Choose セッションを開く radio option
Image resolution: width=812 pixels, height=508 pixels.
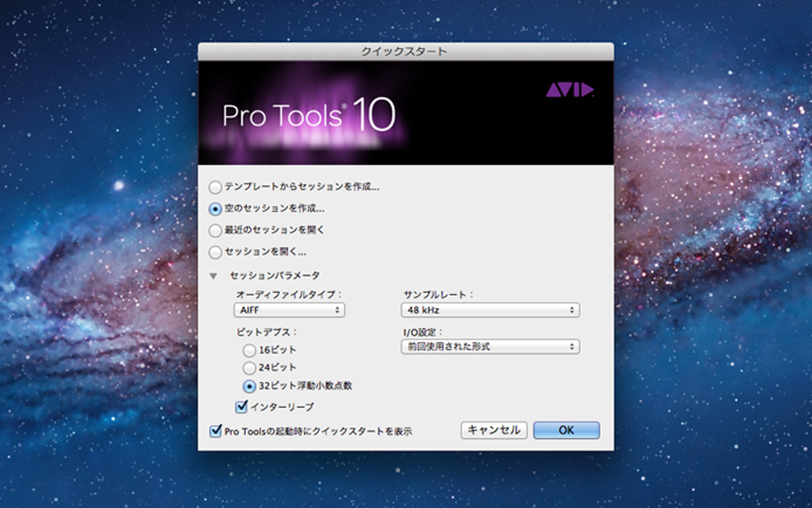click(216, 252)
